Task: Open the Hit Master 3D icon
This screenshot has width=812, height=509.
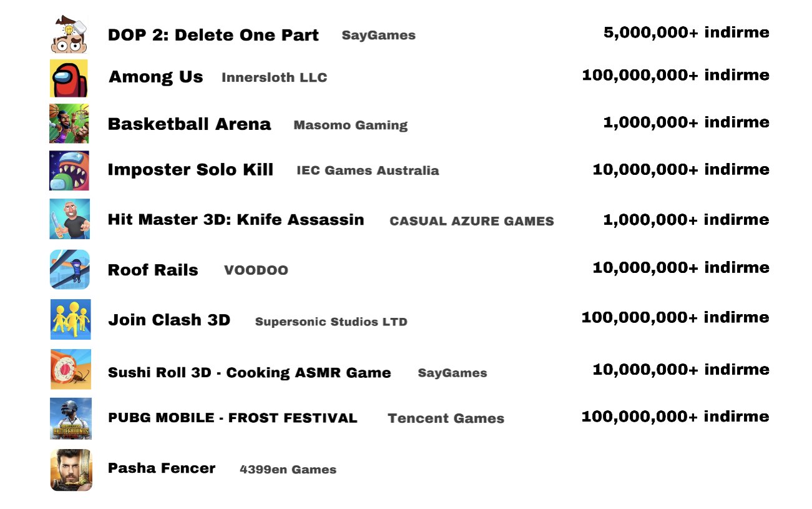Action: [69, 219]
